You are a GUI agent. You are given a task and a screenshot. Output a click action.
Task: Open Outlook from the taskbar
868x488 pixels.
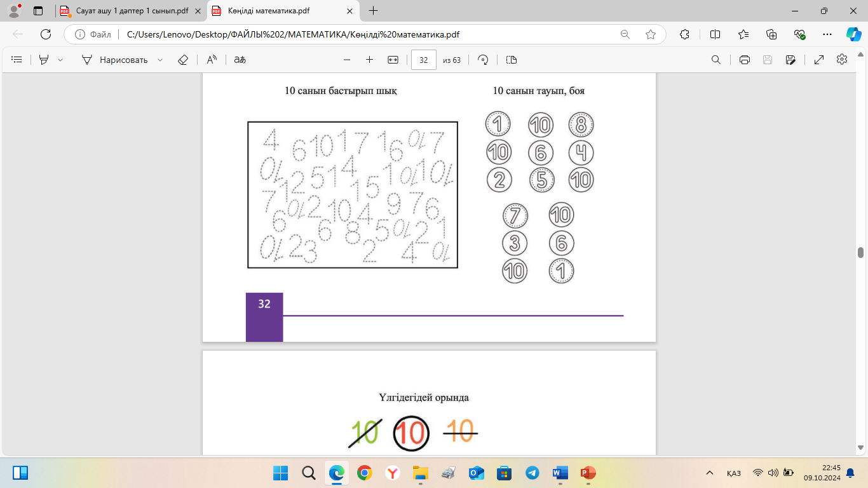coord(477,473)
